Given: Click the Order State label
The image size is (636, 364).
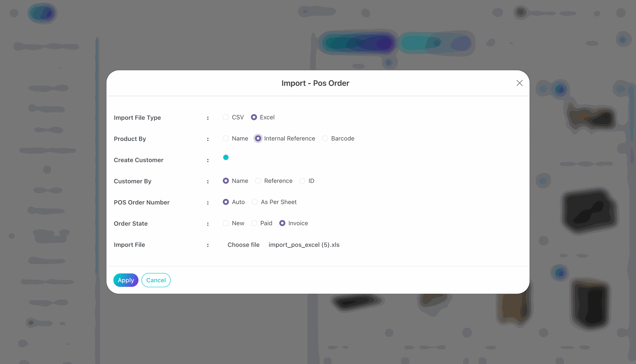Looking at the screenshot, I should click(x=131, y=224).
